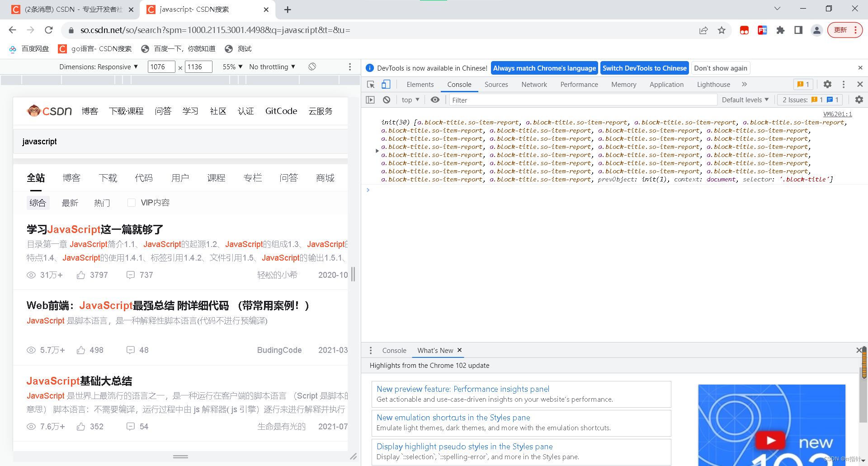Toggle the device toolbar
Viewport: 868px width, 466px height.
point(386,84)
